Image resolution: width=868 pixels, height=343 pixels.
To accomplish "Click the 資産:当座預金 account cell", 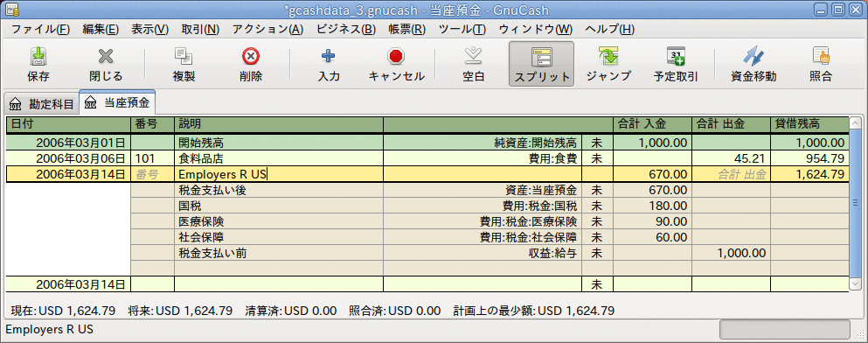I will click(x=483, y=190).
